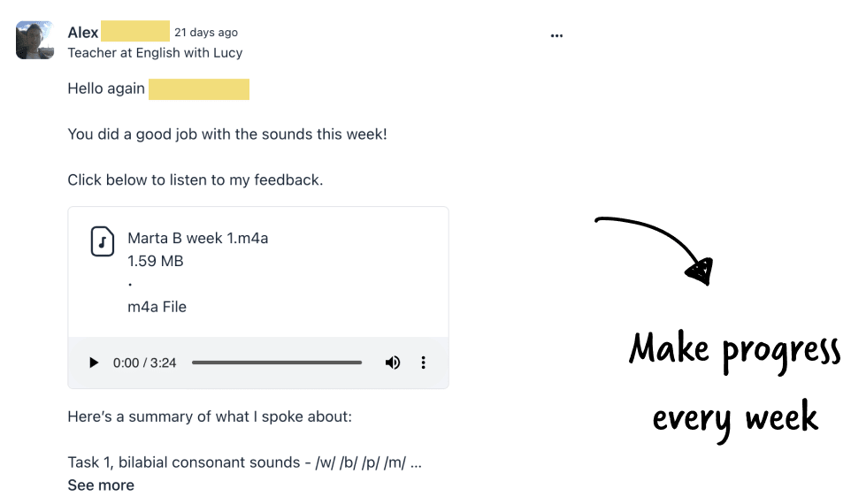Click the Task 1 bilabial consonant summary line
This screenshot has width=851, height=504.
[x=244, y=462]
